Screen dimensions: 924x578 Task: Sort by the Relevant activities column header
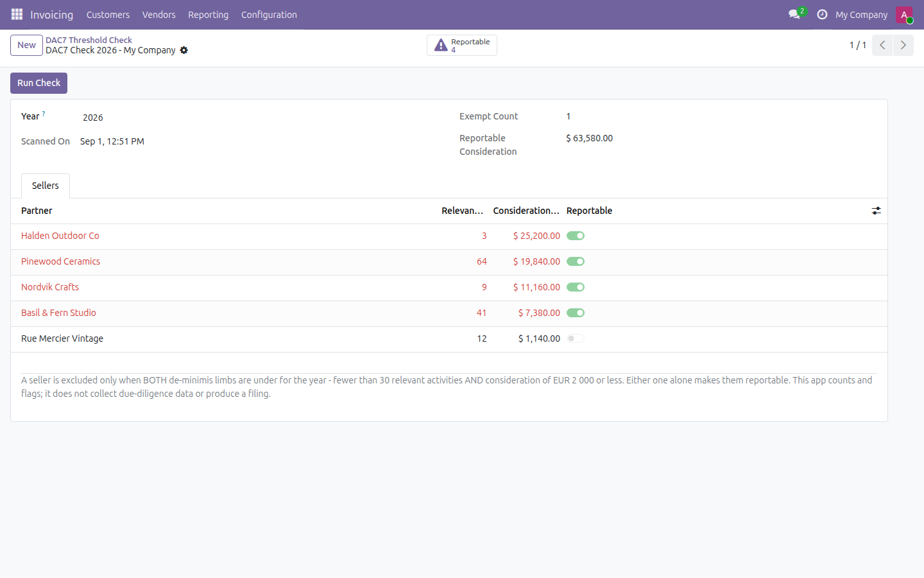click(463, 211)
